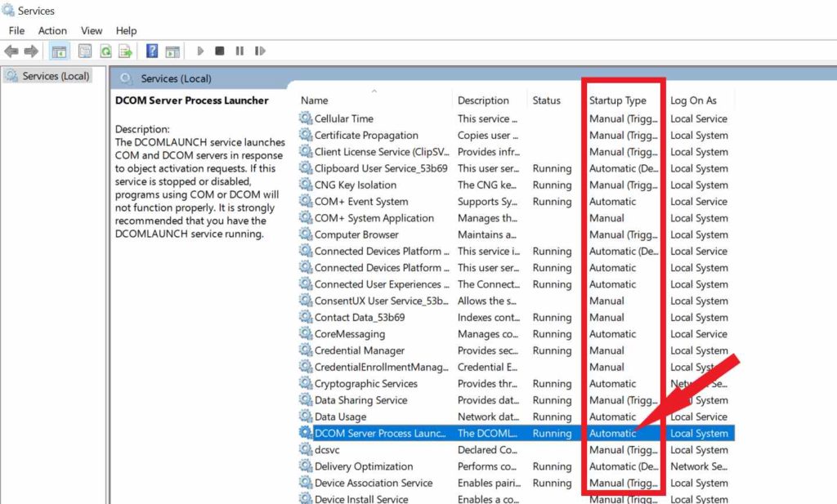Click the 'Supports Sy...' description cell

[487, 202]
